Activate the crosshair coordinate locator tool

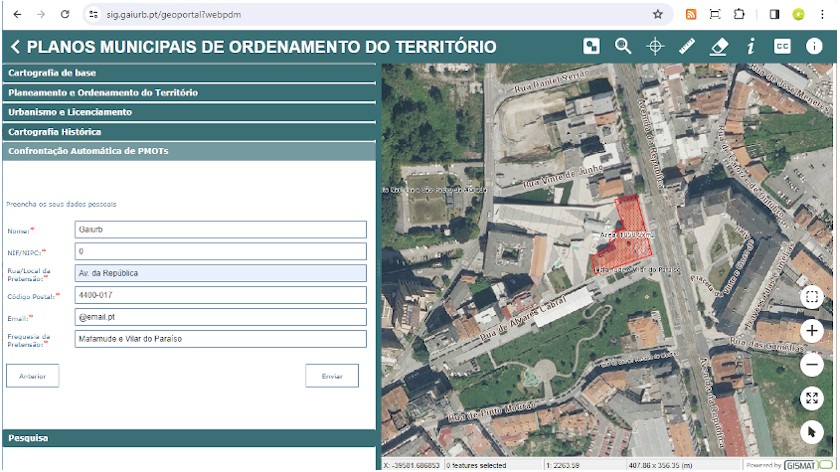pyautogui.click(x=655, y=46)
